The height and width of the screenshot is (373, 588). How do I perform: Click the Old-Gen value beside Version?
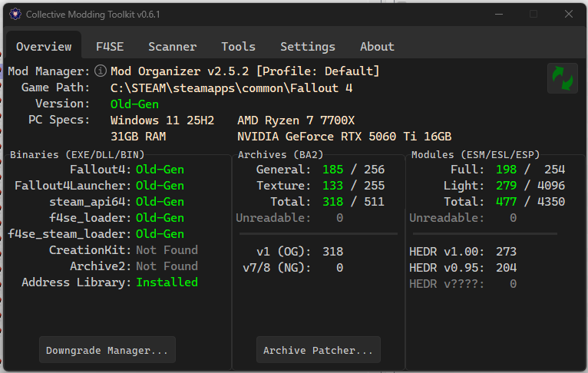(x=134, y=104)
